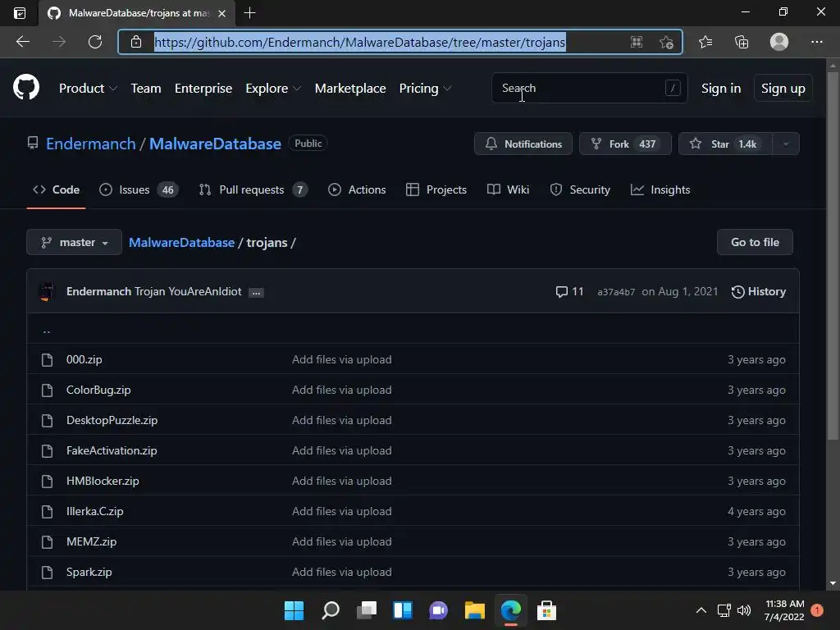
Task: Open the Favorites list icon
Action: (x=705, y=42)
